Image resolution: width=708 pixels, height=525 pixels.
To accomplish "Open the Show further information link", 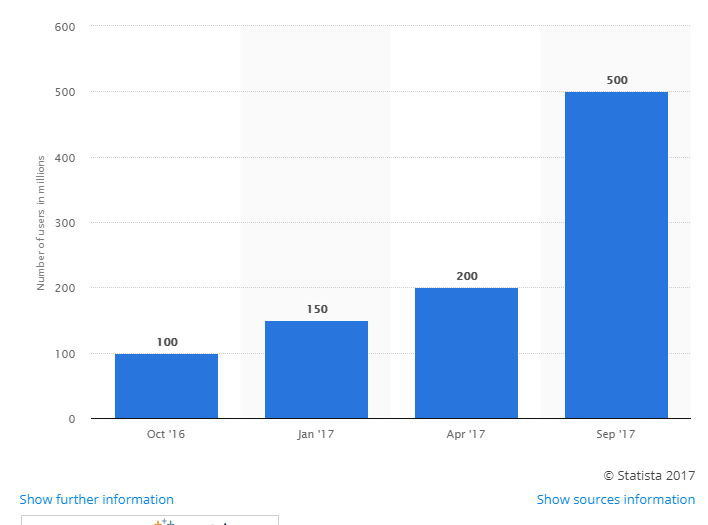I will (x=96, y=499).
